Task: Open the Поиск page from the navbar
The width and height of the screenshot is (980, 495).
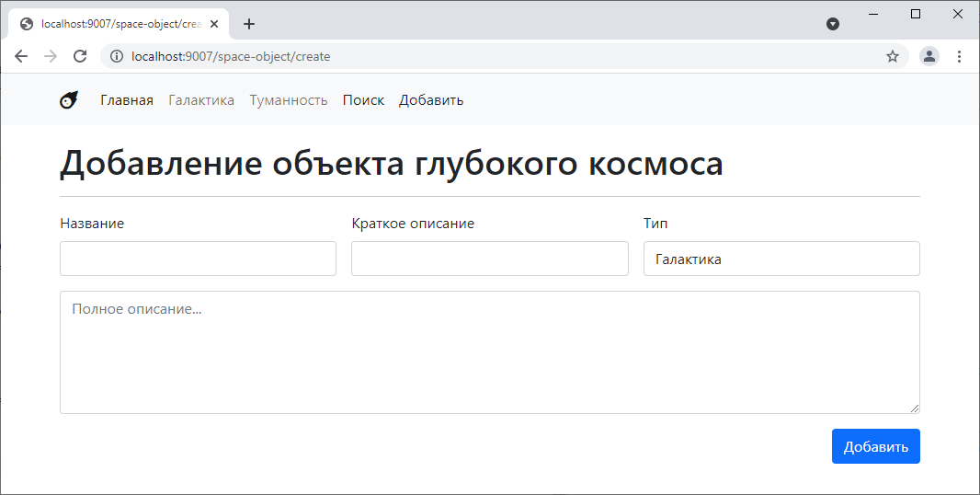Action: [x=363, y=100]
